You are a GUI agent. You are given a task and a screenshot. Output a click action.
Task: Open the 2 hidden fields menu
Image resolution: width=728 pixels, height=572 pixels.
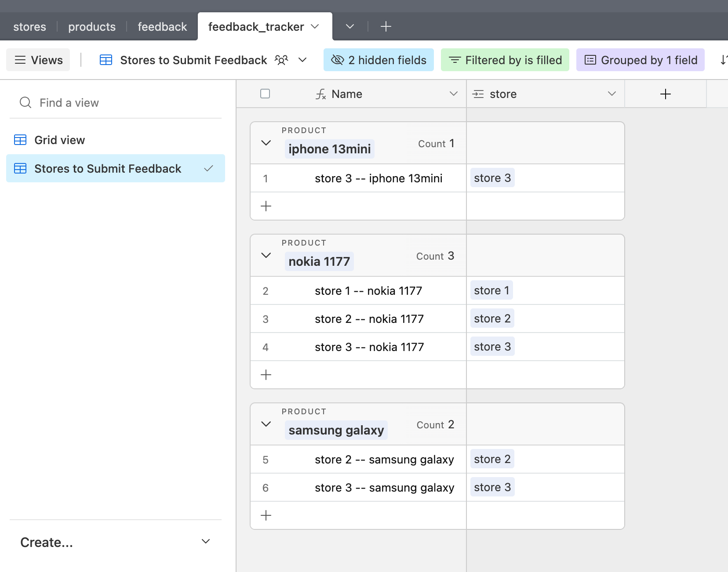379,60
